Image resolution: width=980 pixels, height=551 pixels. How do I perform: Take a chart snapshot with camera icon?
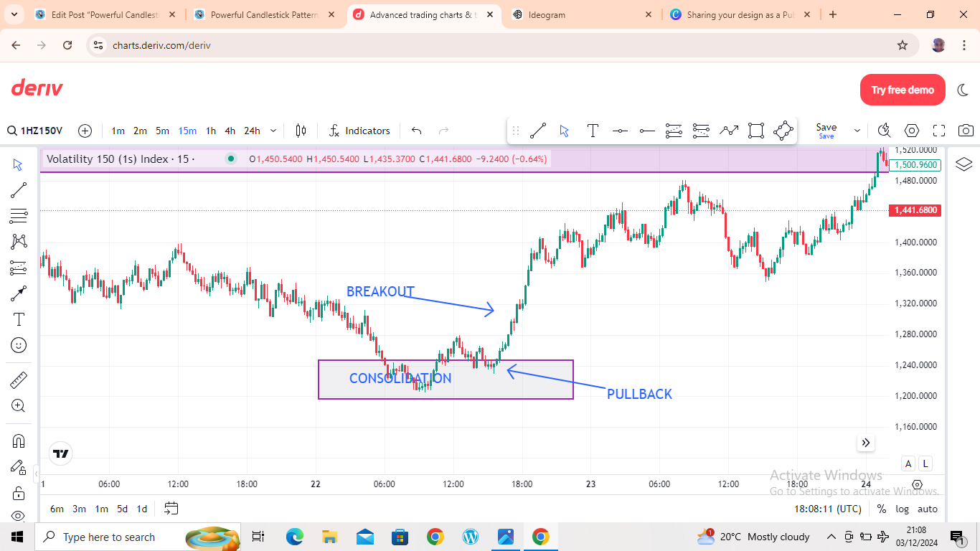pos(966,131)
